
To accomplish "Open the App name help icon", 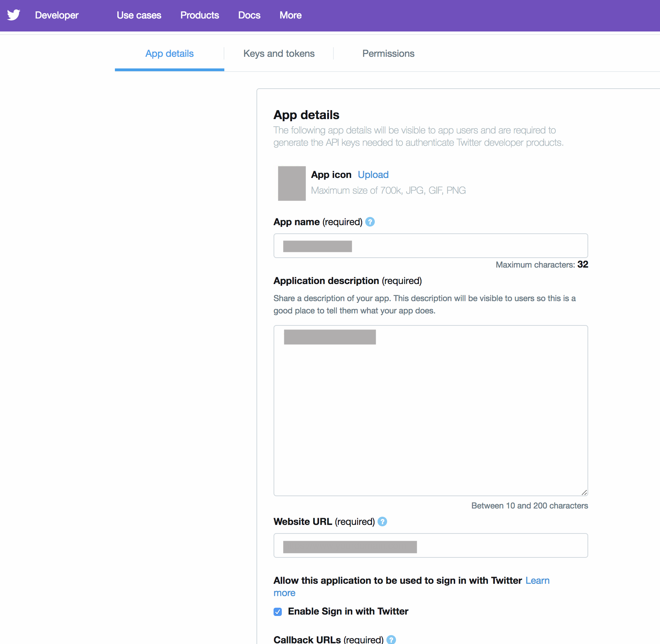I will click(x=370, y=222).
